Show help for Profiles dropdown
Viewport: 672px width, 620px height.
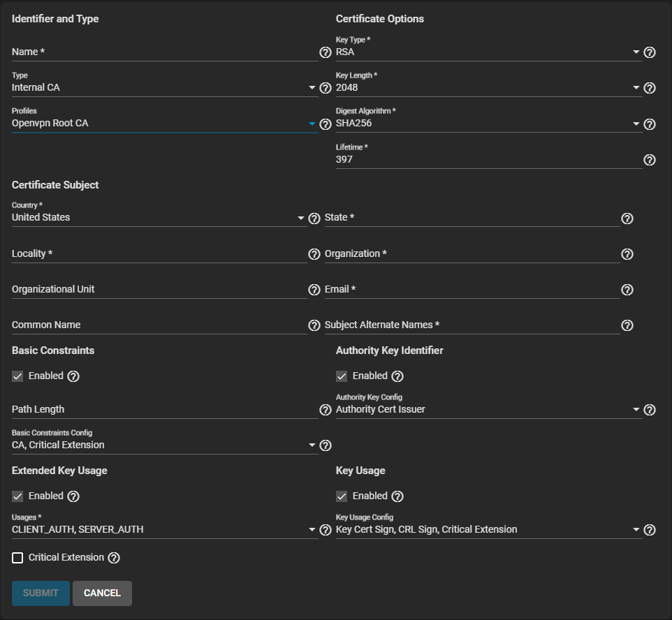(325, 124)
